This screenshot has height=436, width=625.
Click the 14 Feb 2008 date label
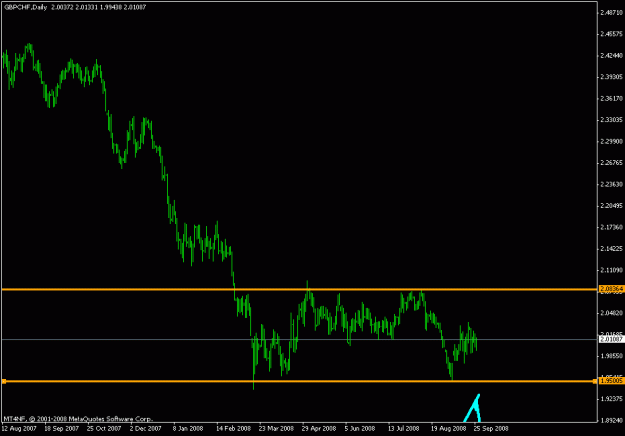233,429
